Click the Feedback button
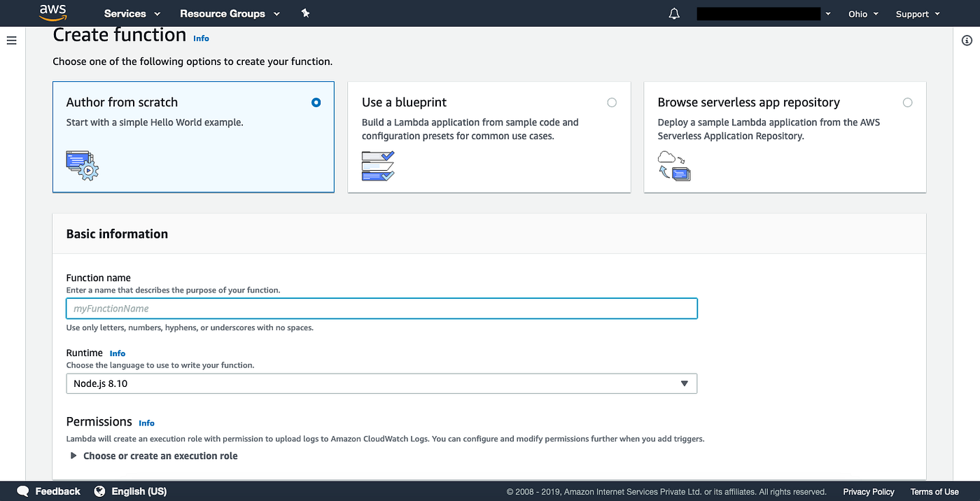Viewport: 980px width, 501px height. (49, 491)
